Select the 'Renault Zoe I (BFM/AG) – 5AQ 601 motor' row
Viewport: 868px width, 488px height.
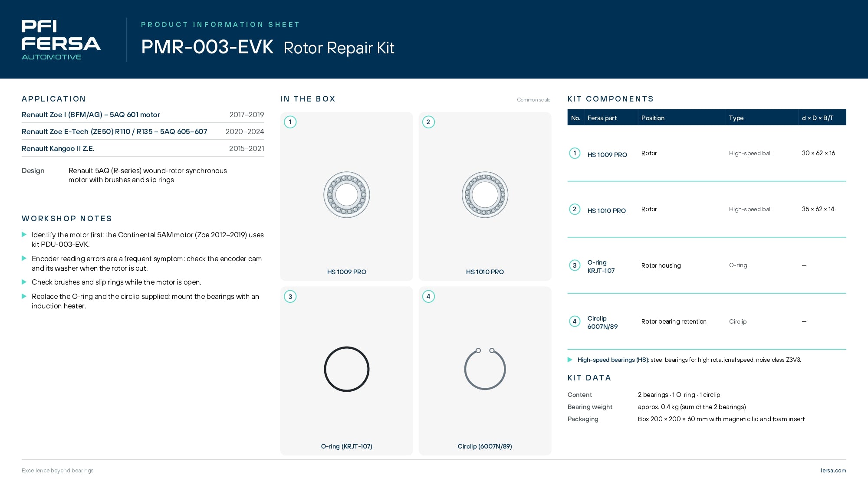(x=143, y=115)
